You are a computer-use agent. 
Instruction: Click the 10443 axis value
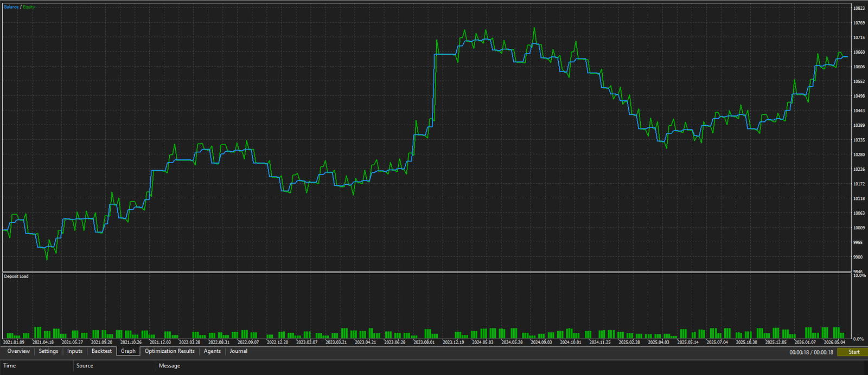click(859, 111)
